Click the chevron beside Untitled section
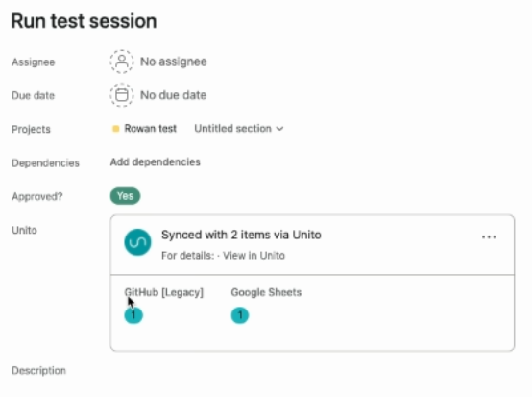Viewport: 532px width, 397px height. pos(279,129)
